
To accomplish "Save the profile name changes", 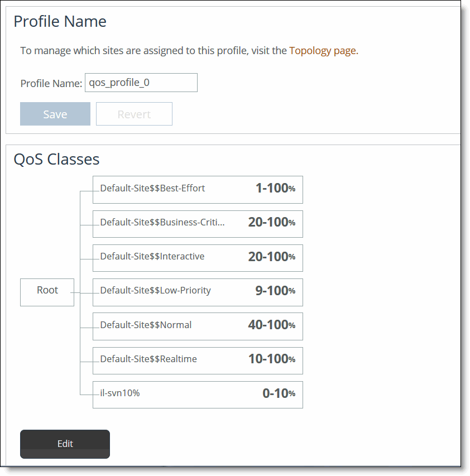I will [x=55, y=114].
